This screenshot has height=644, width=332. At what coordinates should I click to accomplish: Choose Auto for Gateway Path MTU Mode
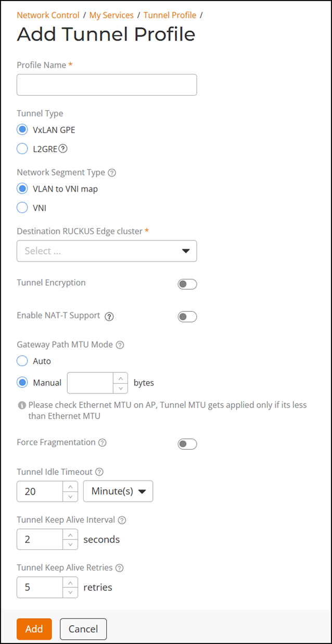pyautogui.click(x=22, y=361)
